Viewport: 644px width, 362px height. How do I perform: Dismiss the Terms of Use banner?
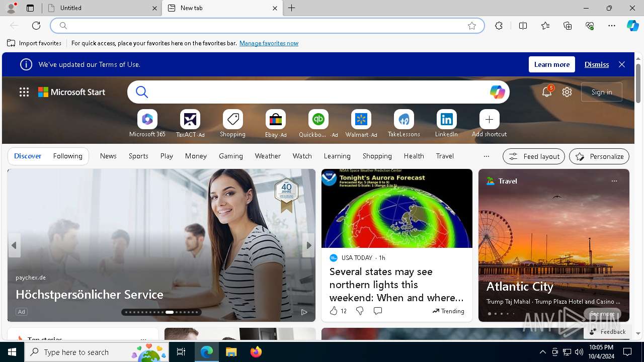597,64
